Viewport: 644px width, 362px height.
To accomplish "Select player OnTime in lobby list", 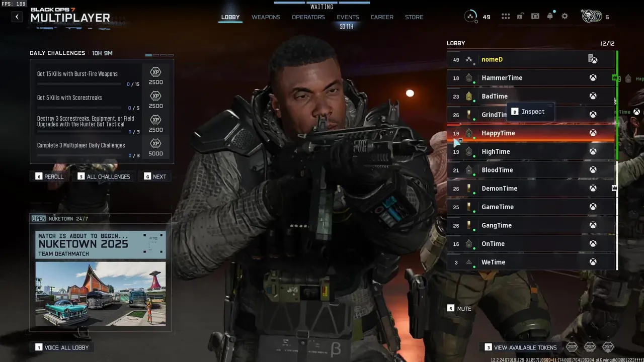I will (530, 244).
